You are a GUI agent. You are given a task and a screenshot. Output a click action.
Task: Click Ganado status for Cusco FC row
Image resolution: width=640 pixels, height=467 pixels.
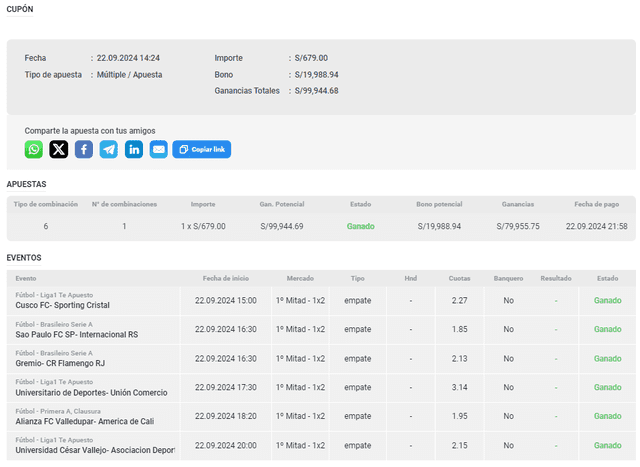(607, 300)
